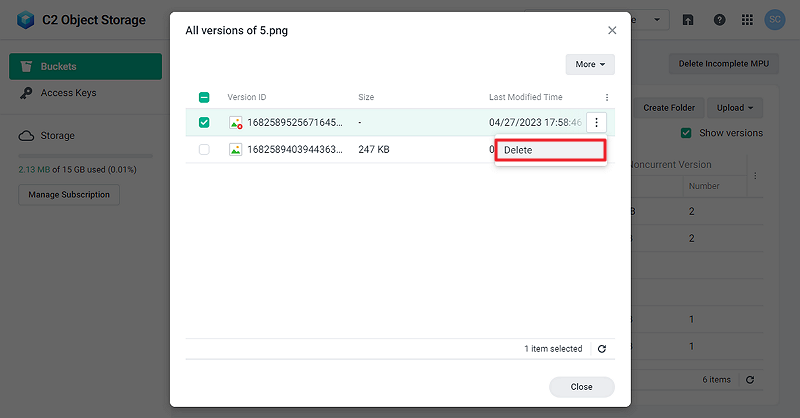Screen dimensions: 800x418
Task: Uncheck version 1682589525671645 checkbox
Action: [x=204, y=122]
